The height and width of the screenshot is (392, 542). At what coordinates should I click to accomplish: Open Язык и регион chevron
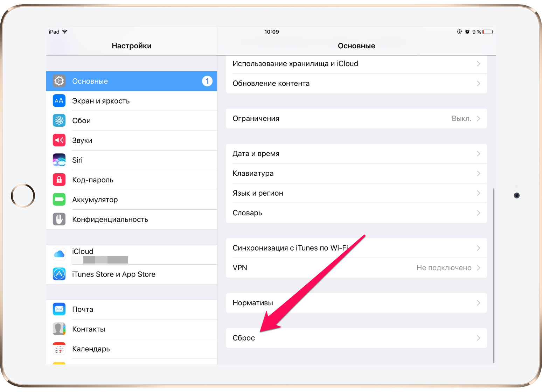[x=479, y=193]
